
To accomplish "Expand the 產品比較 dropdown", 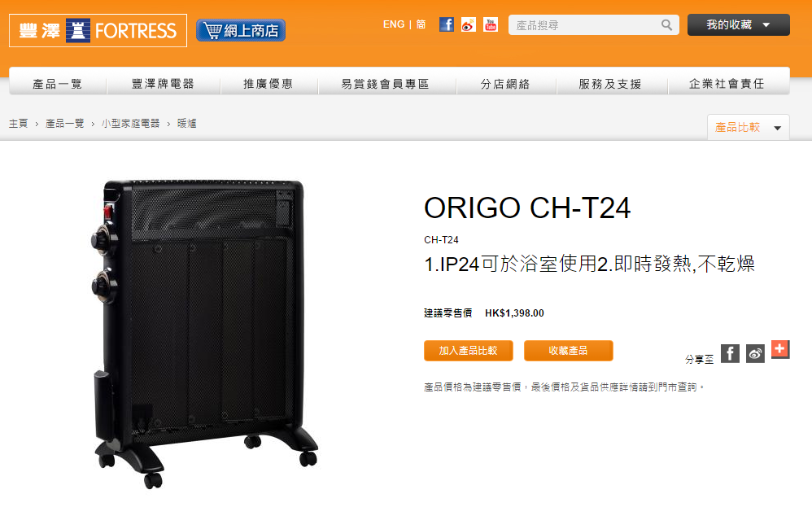I will 749,128.
